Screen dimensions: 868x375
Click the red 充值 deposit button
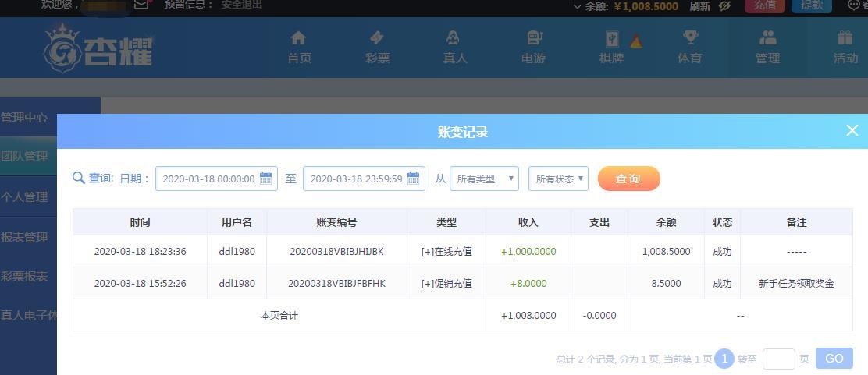coord(764,5)
